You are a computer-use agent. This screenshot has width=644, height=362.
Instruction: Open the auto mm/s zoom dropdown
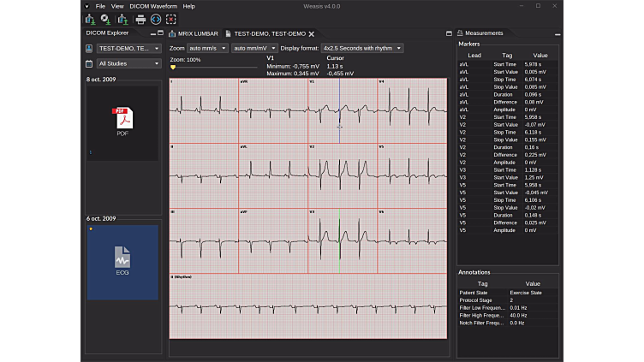(208, 49)
